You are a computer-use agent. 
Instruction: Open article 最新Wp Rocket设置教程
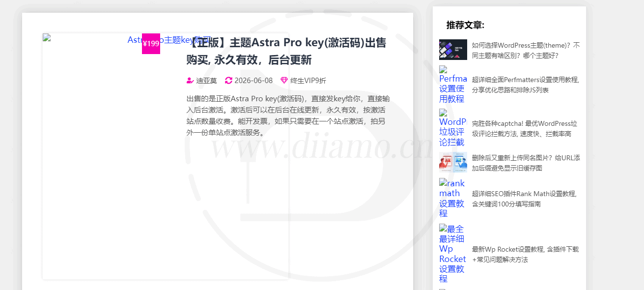tap(525, 254)
